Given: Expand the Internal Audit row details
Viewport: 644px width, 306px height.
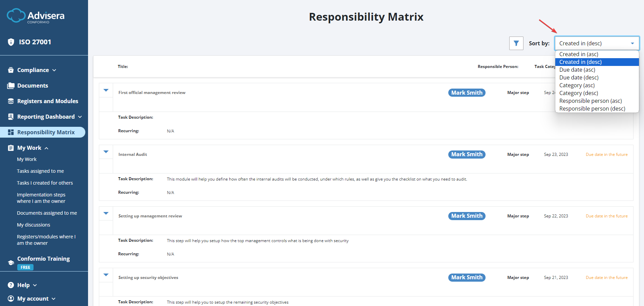Looking at the screenshot, I should click(x=106, y=152).
